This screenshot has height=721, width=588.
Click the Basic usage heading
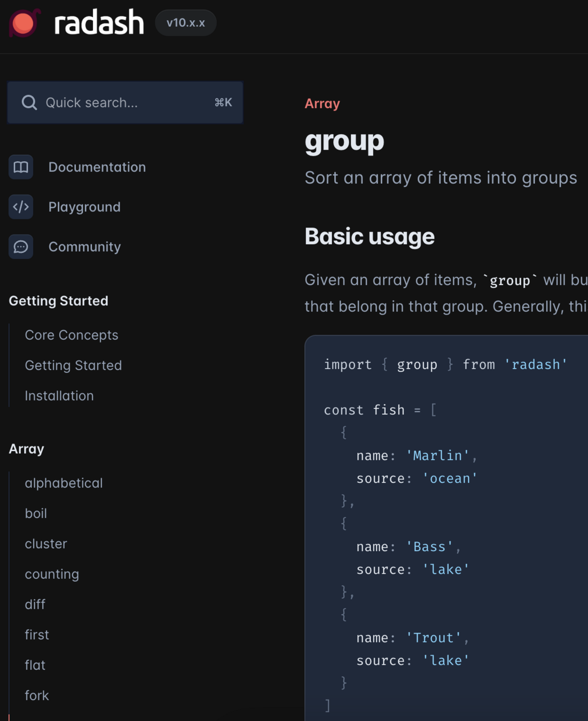[x=370, y=237]
